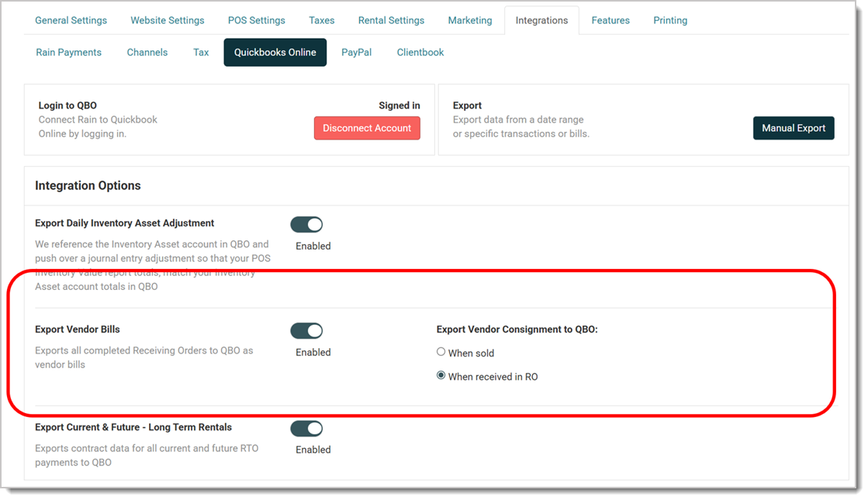The height and width of the screenshot is (500, 868).
Task: Open the Rain Payments section
Action: (x=68, y=52)
